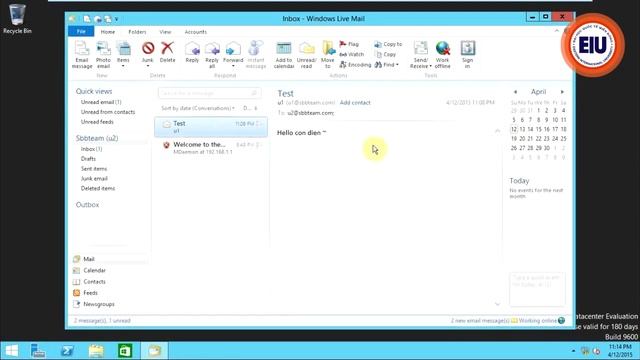Open the Unread email quick view
The height and width of the screenshot is (360, 640).
tap(101, 102)
